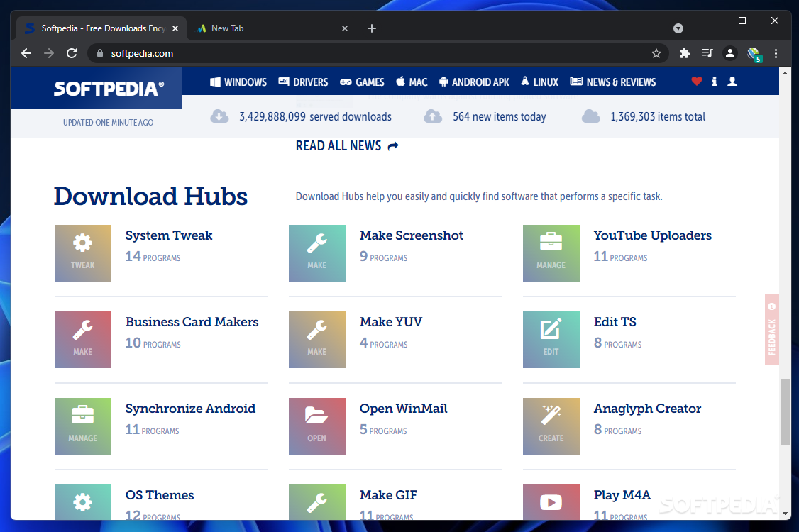Image resolution: width=799 pixels, height=532 pixels.
Task: Click the System Tweak title link
Action: pyautogui.click(x=169, y=235)
